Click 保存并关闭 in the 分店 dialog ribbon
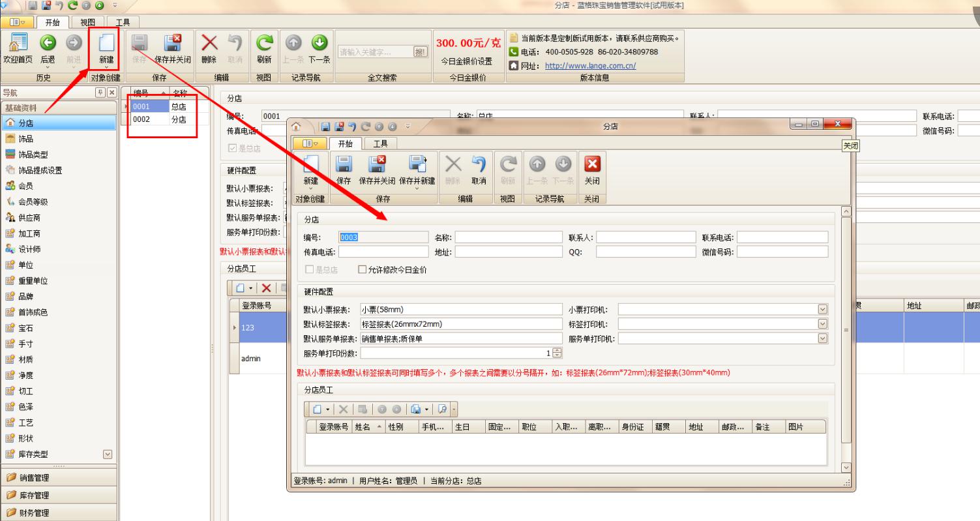This screenshot has width=980, height=521. 378,170
